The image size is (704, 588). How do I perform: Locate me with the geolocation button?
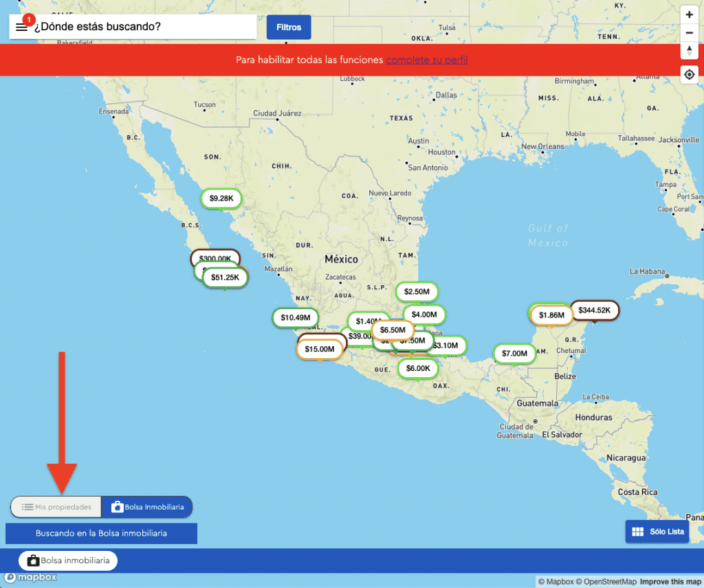[x=689, y=74]
